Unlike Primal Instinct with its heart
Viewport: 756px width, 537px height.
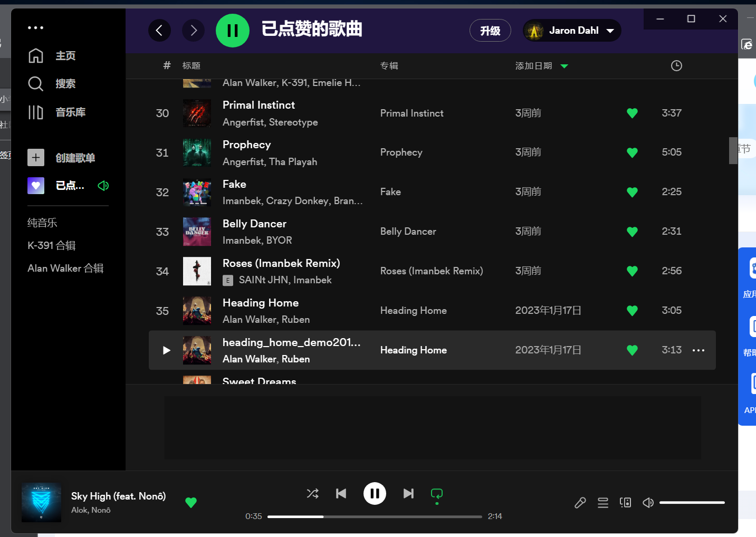pos(632,113)
